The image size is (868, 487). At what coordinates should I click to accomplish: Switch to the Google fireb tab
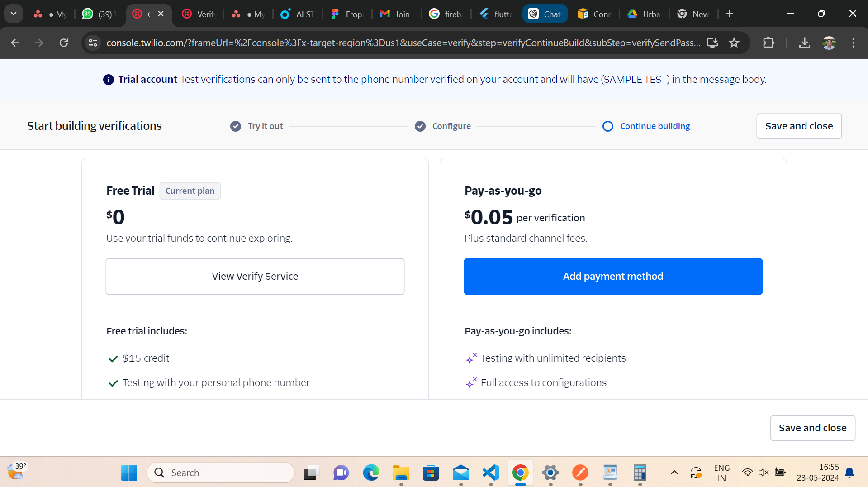[446, 14]
